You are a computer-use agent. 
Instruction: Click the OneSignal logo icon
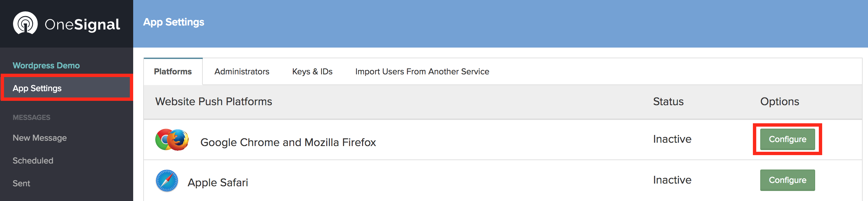(25, 23)
